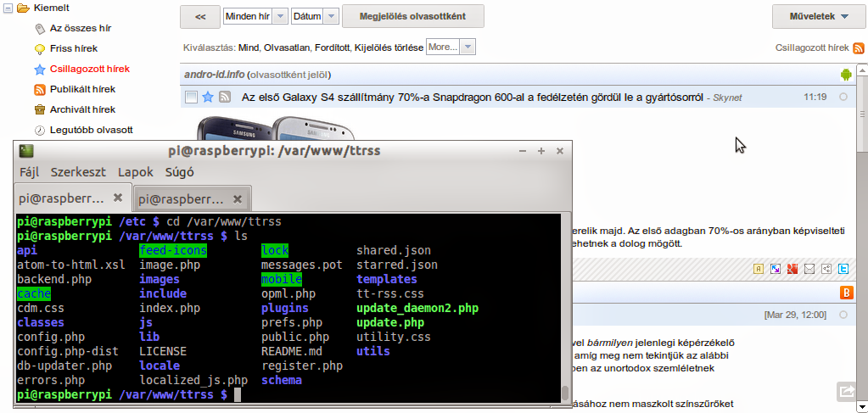Switch to the second pi@raspberr... terminal tab
The image size is (868, 413).
[193, 198]
